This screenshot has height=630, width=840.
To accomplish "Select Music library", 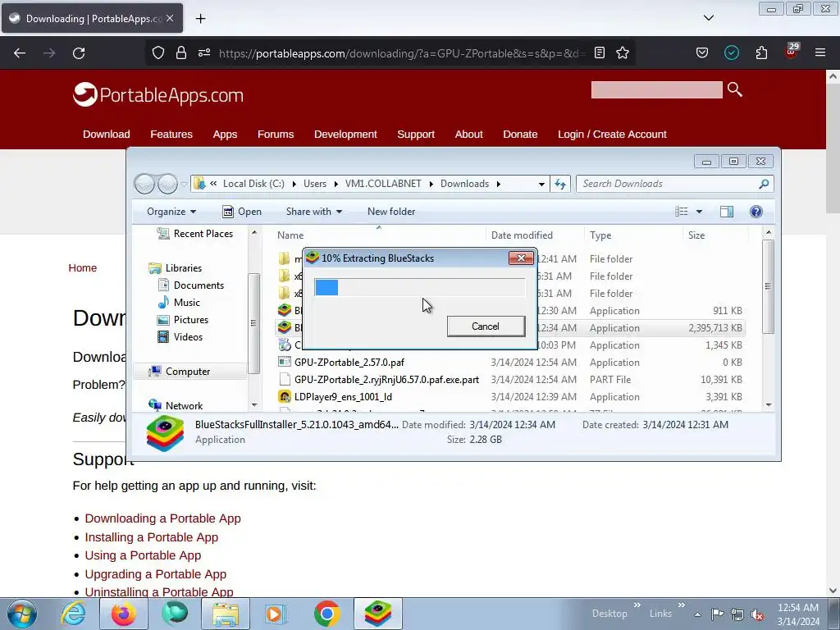I will [179, 302].
